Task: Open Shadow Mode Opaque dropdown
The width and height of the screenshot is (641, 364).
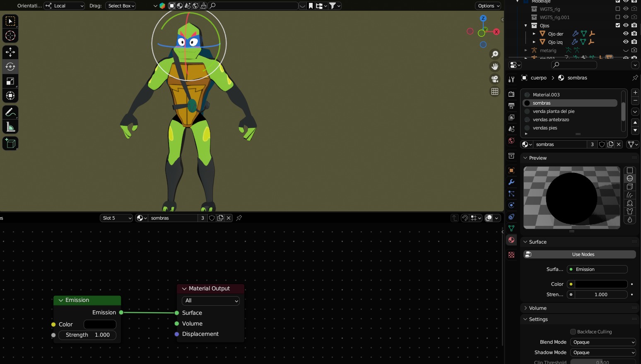Action: click(x=602, y=352)
